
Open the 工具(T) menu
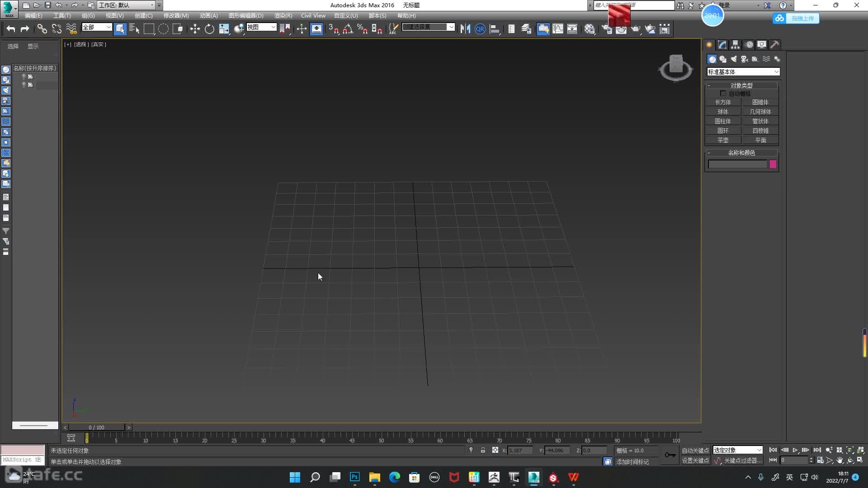coord(62,15)
